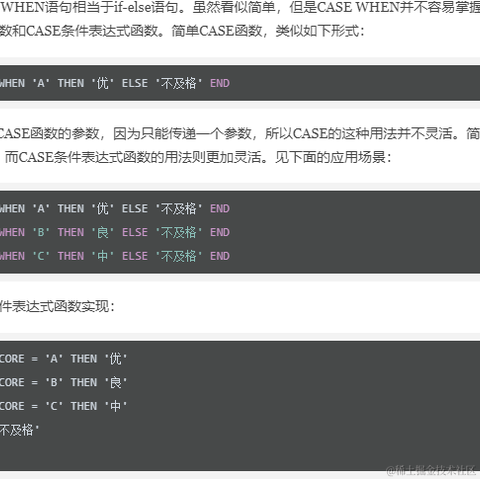The height and width of the screenshot is (480, 480).
Task: Click '优' in the CORE = 'A' line
Action: (116, 359)
